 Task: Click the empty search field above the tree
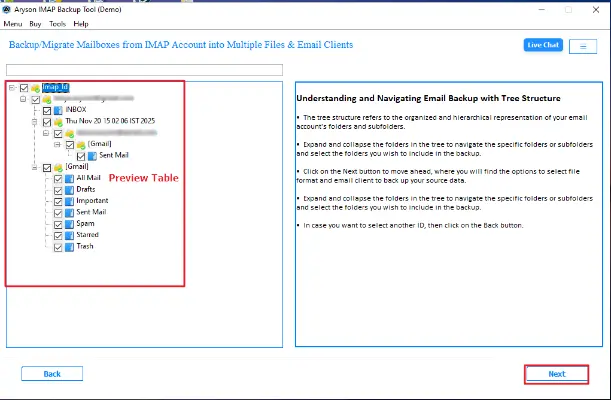coord(144,70)
